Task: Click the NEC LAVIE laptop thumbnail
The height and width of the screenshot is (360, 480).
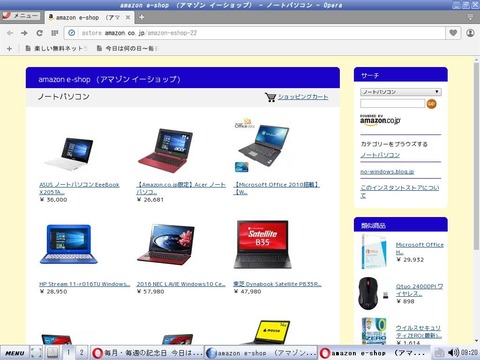Action: click(x=166, y=244)
